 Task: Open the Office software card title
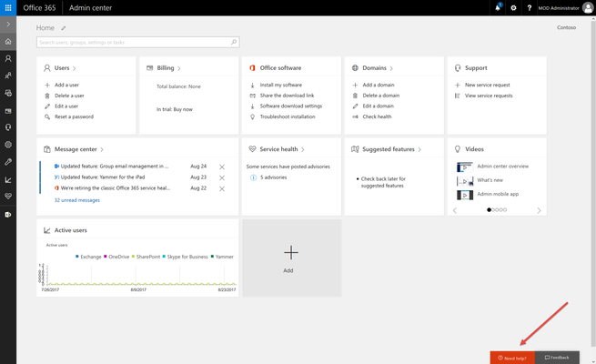[280, 68]
